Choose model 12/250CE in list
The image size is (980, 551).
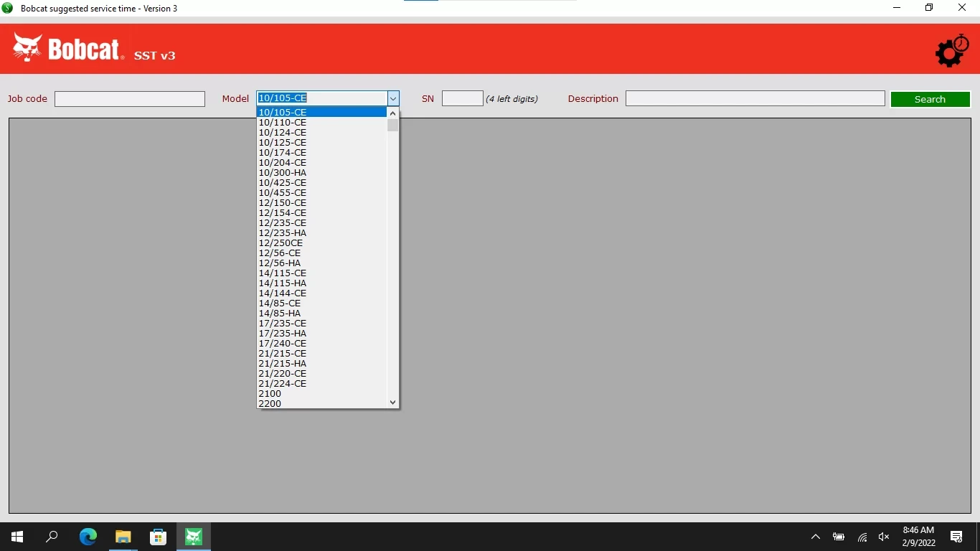281,243
